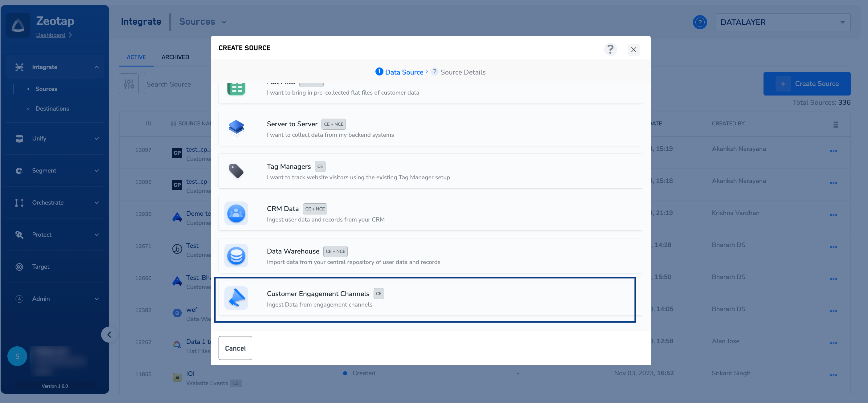
Task: Click the blue help icon in top bar
Action: point(699,22)
